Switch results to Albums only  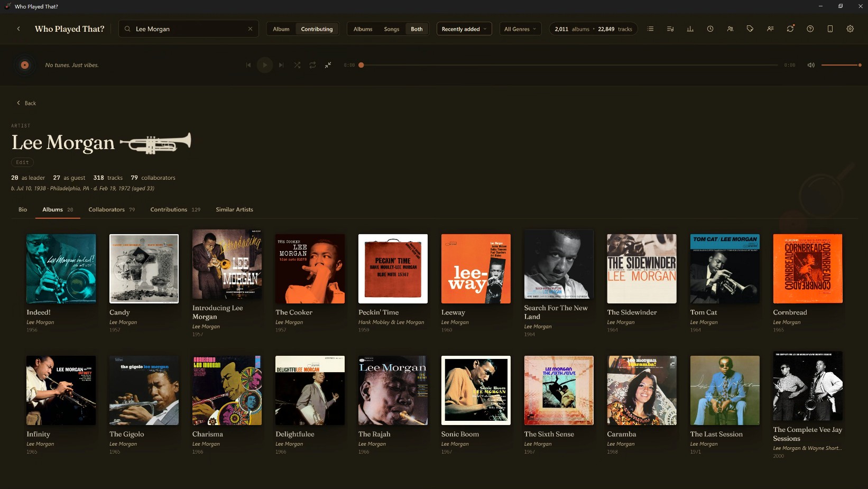(363, 29)
